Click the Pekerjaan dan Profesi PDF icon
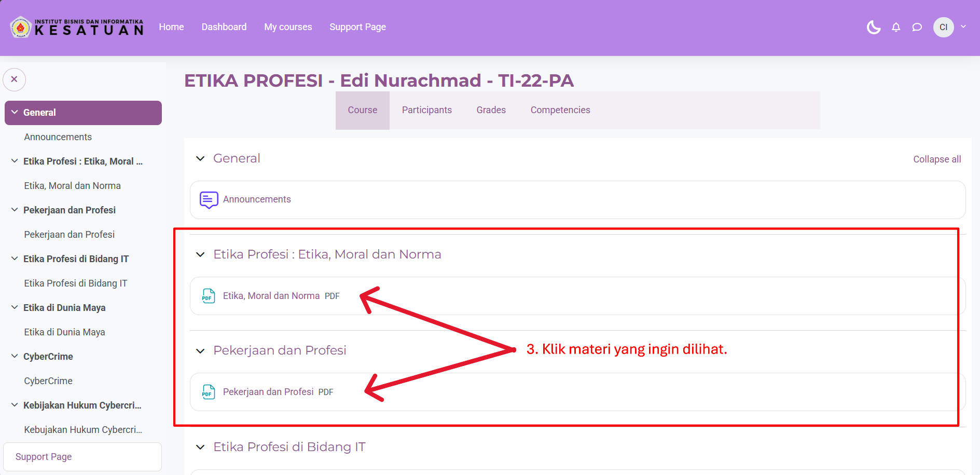Viewport: 980px width, 475px height. tap(209, 392)
